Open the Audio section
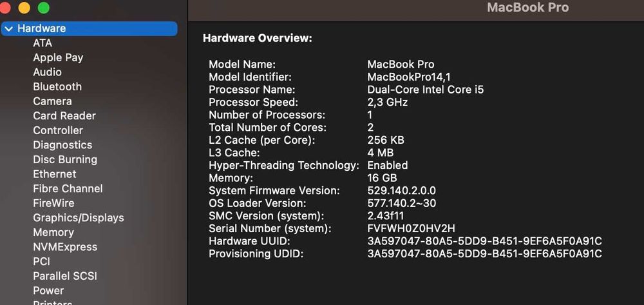Image resolution: width=644 pixels, height=305 pixels. 47,72
